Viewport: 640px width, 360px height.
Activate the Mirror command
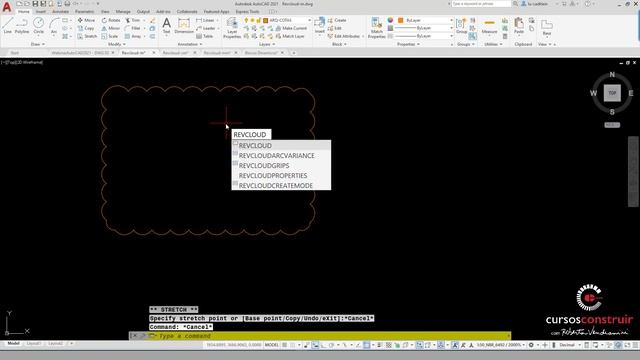coord(111,28)
